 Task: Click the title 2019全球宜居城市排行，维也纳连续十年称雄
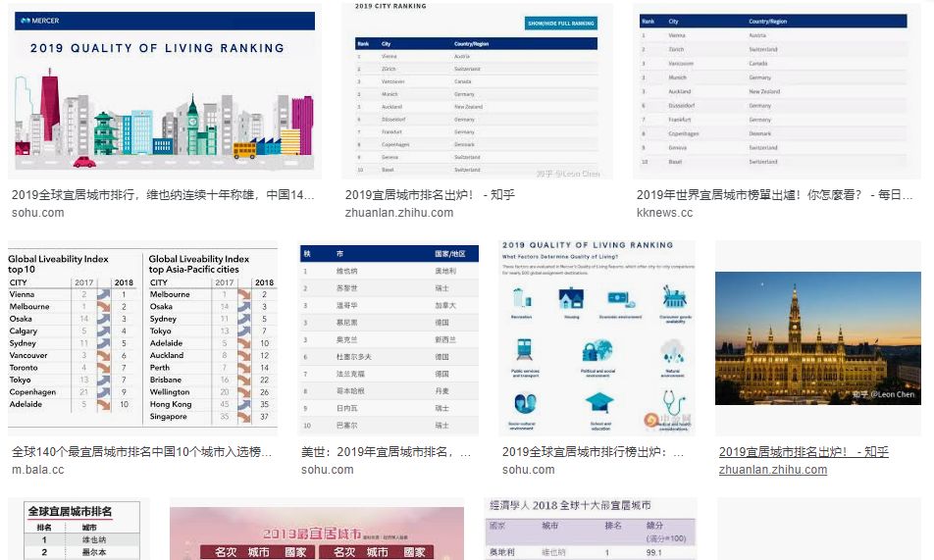[x=163, y=195]
